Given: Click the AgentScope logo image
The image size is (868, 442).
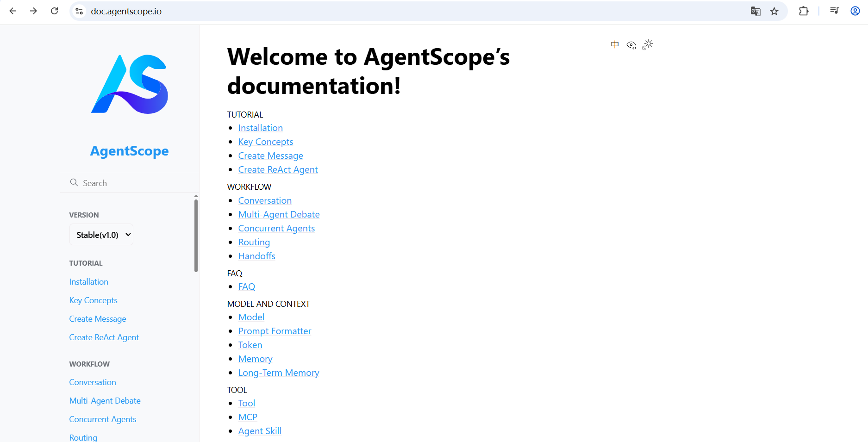Looking at the screenshot, I should [x=130, y=84].
